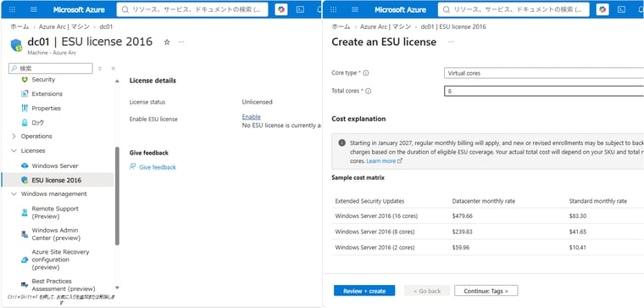Open Extensions in the sidebar
The height and width of the screenshot is (308, 644).
tap(47, 93)
